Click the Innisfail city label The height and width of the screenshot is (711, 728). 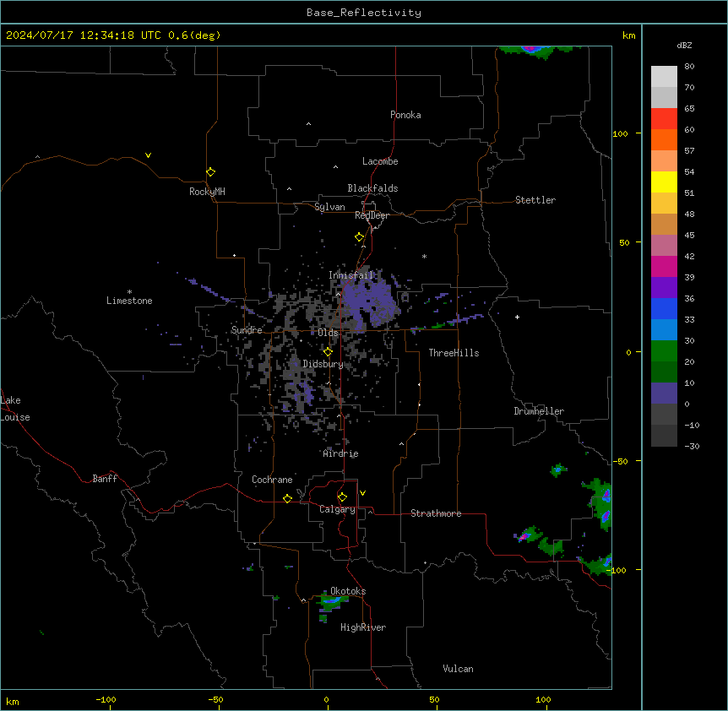coord(351,275)
